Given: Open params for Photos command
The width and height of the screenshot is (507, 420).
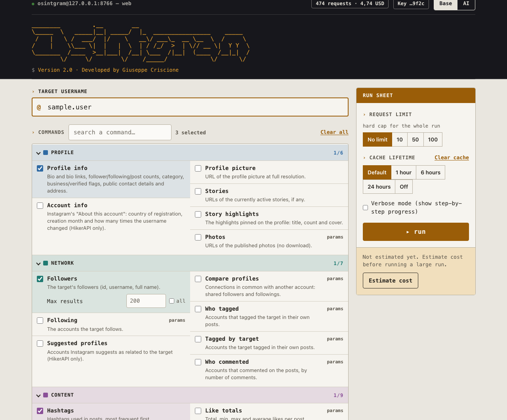Looking at the screenshot, I should (x=335, y=237).
